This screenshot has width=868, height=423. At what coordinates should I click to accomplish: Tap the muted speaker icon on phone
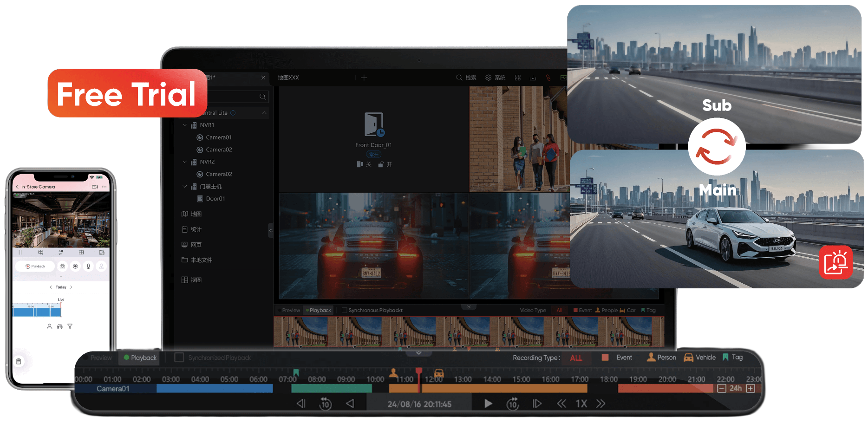[40, 253]
